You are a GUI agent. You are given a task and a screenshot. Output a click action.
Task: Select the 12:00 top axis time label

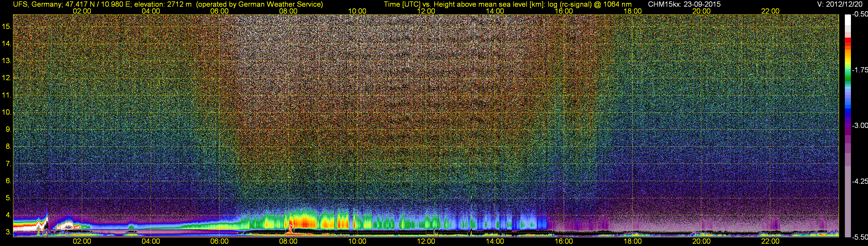click(x=426, y=11)
